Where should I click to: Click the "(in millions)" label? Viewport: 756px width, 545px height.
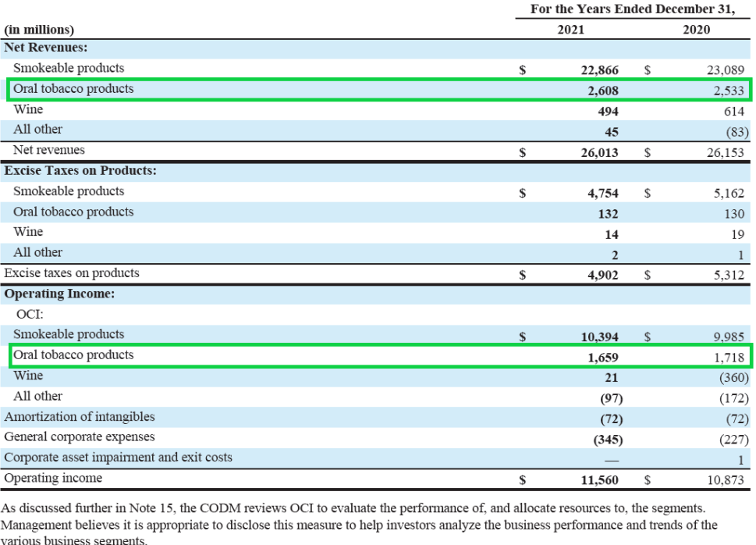pyautogui.click(x=40, y=30)
